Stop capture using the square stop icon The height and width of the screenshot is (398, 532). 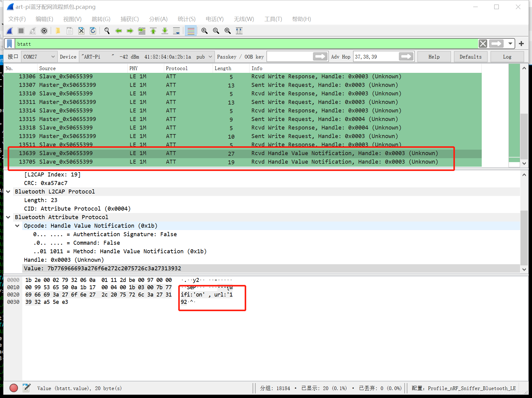click(21, 31)
